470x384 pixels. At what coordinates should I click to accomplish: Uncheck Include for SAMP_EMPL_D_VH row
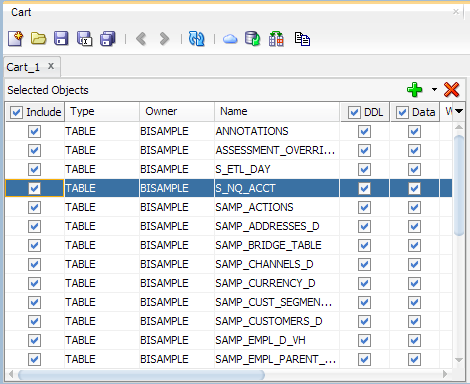(34, 340)
